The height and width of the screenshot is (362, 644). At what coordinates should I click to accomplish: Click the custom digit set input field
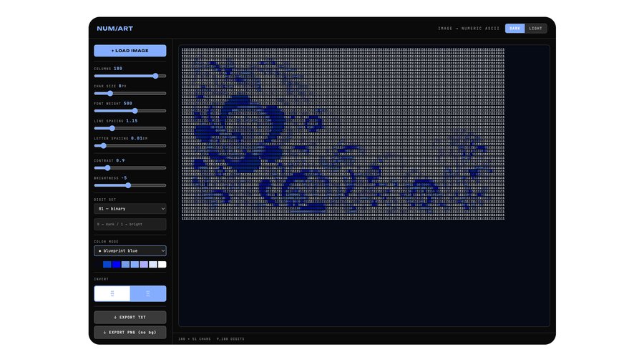pos(130,224)
